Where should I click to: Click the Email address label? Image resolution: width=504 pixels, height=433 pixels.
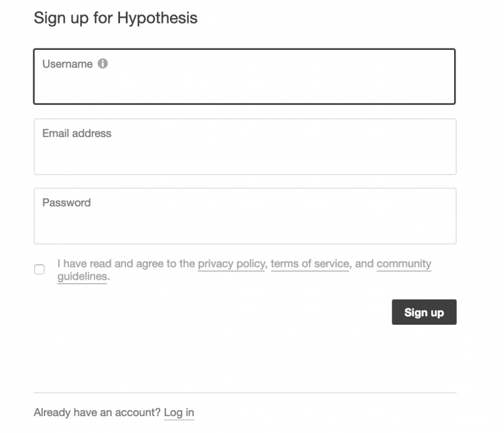77,133
